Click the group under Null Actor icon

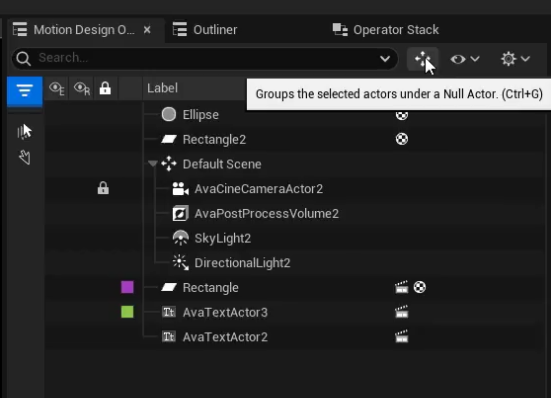422,59
